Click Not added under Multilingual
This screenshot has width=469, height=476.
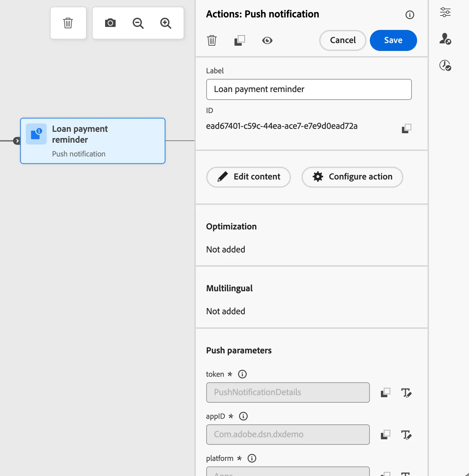click(226, 311)
